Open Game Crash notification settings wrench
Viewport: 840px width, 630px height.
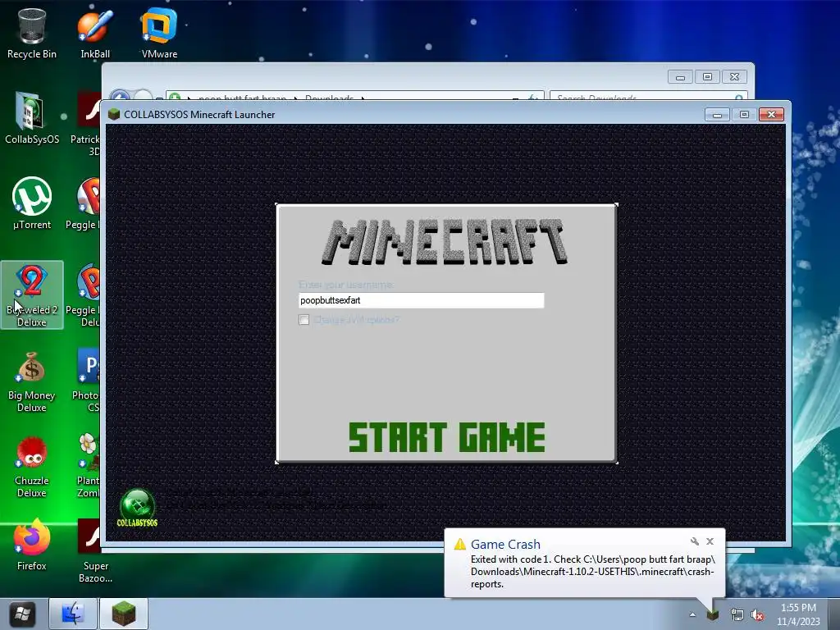695,541
